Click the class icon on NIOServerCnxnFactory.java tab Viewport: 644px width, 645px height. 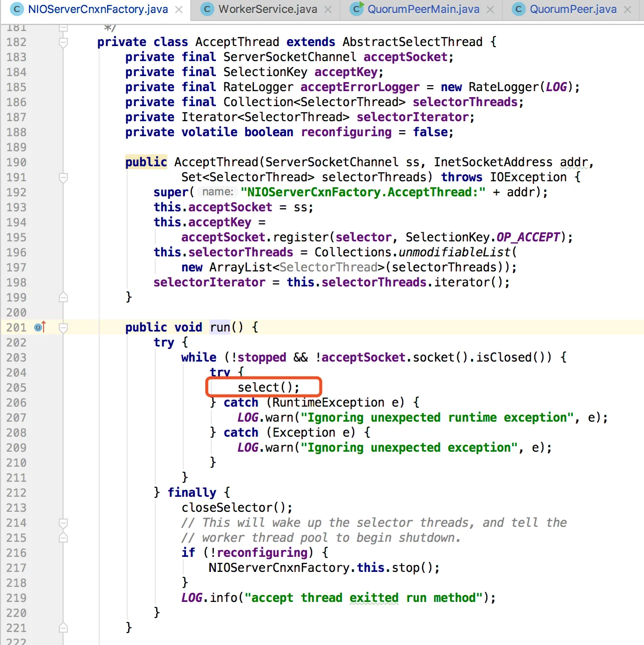[17, 9]
